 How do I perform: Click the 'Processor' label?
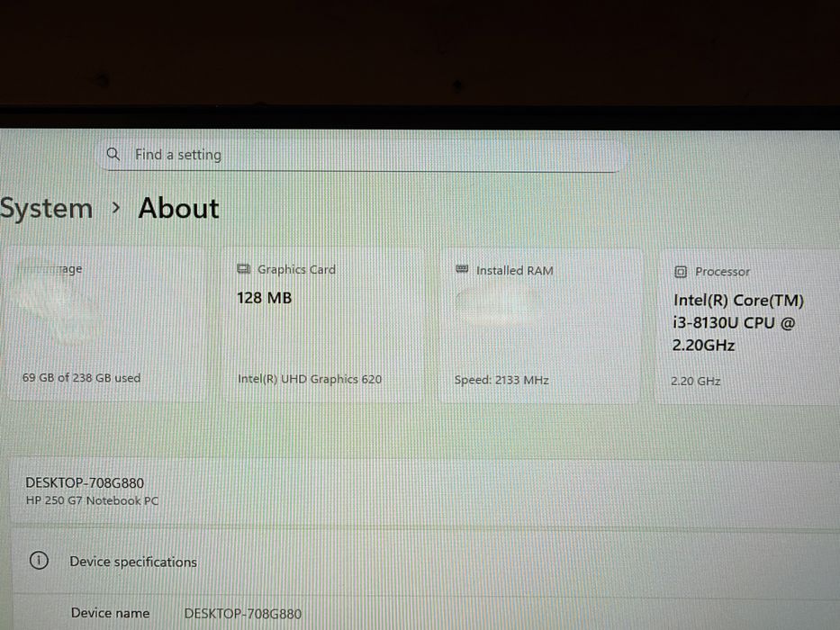pyautogui.click(x=722, y=272)
